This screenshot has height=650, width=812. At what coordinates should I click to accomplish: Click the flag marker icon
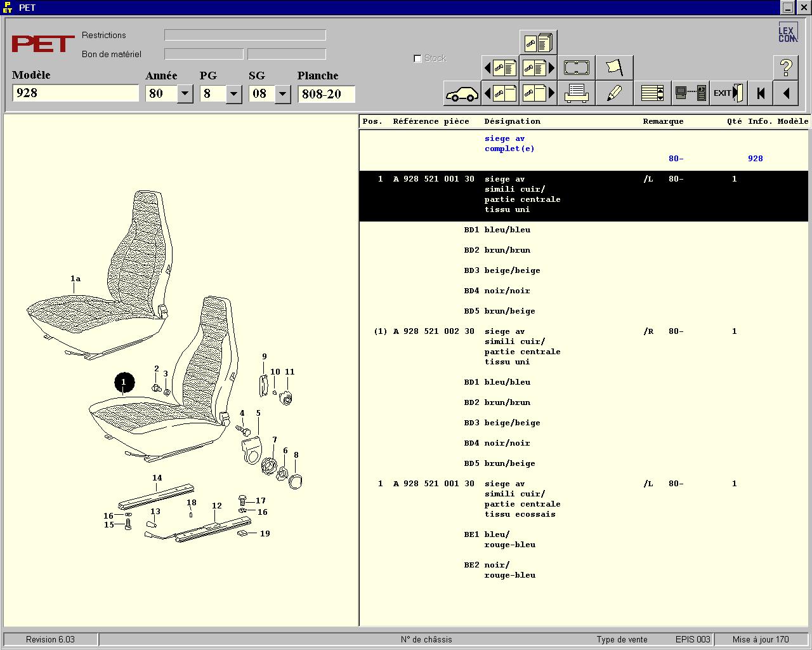(x=614, y=67)
